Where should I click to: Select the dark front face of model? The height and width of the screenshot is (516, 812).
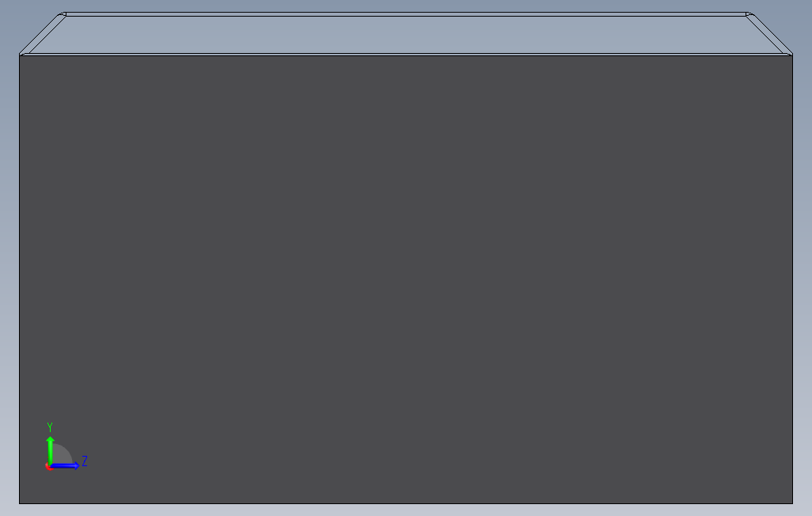[x=406, y=279]
